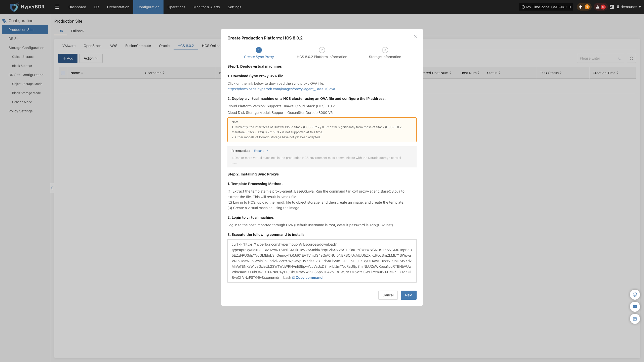Open the clipboard task floating icon

(635, 319)
